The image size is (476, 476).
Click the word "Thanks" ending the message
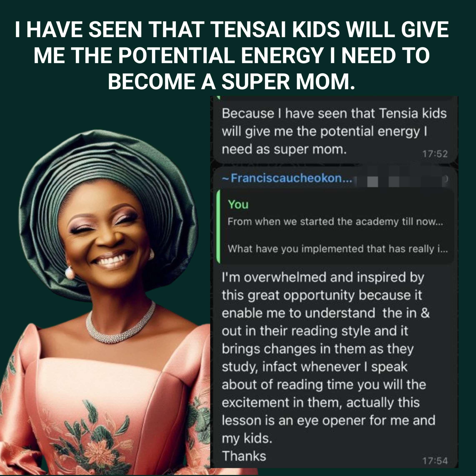tap(244, 456)
